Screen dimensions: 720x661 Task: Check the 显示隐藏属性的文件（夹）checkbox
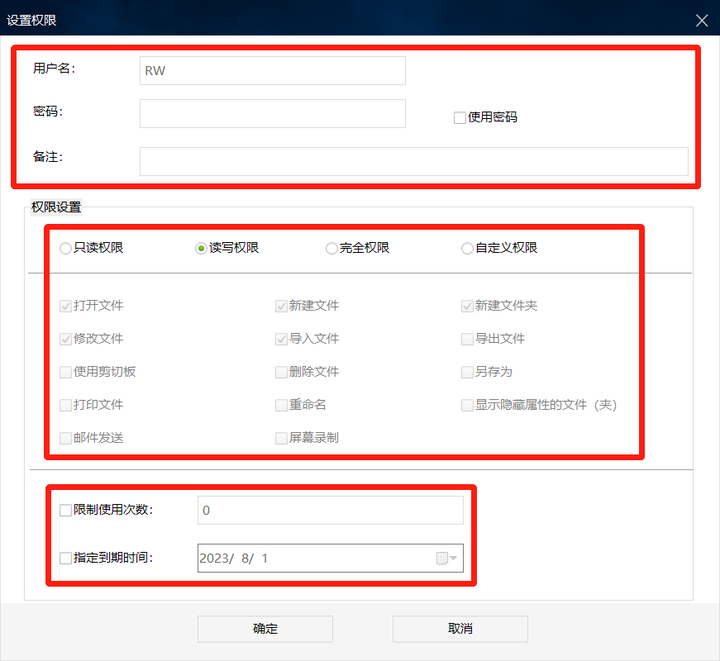pyautogui.click(x=467, y=405)
